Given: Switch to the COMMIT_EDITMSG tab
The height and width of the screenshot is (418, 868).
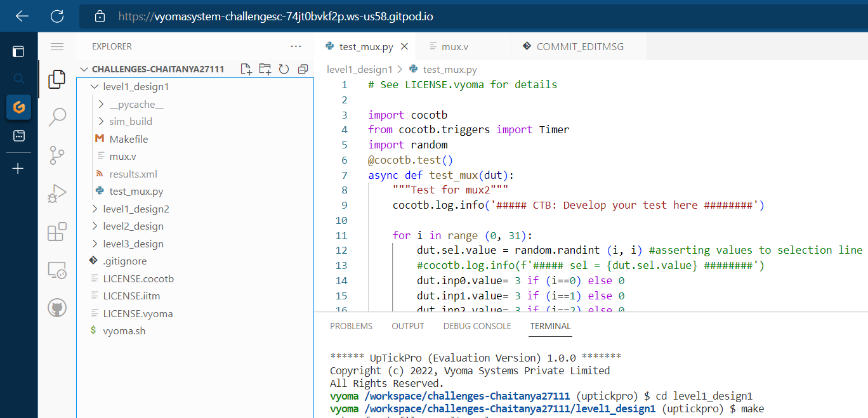Looking at the screenshot, I should pyautogui.click(x=579, y=46).
